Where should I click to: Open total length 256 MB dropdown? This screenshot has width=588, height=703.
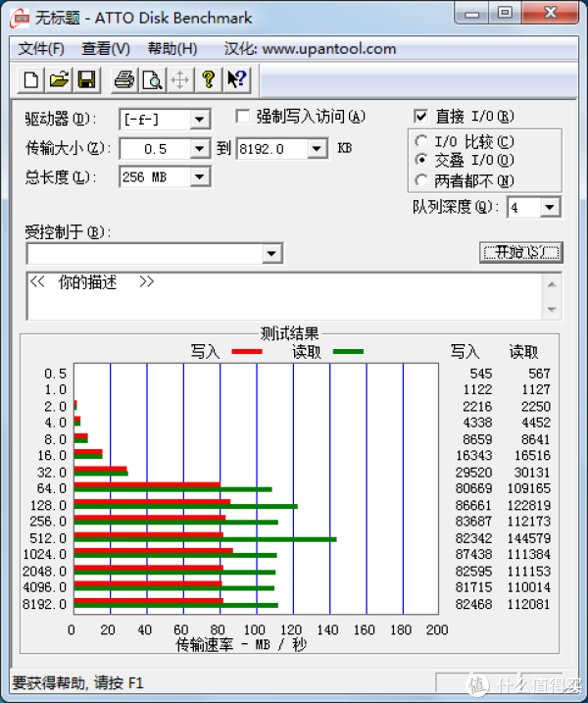click(x=200, y=177)
